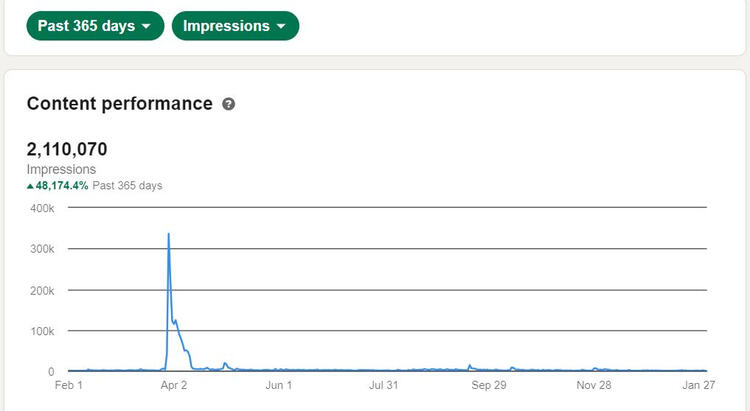Click the Content performance heading
The image size is (750, 411).
tap(119, 104)
